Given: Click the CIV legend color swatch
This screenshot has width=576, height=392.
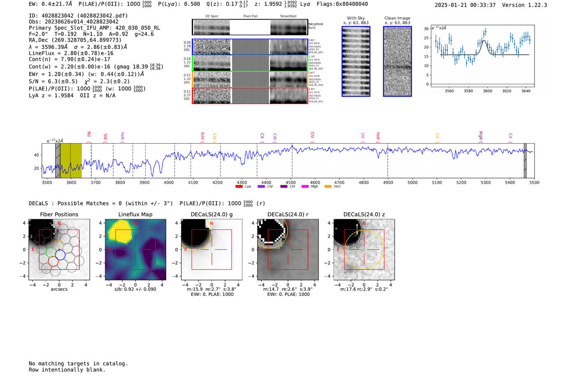Looking at the screenshot, I should tap(261, 186).
